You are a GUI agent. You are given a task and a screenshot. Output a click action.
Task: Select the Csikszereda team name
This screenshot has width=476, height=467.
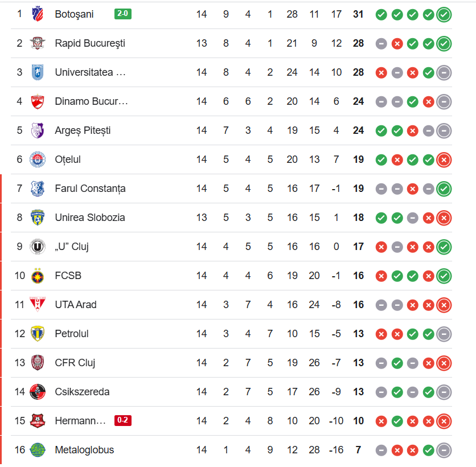pyautogui.click(x=82, y=392)
